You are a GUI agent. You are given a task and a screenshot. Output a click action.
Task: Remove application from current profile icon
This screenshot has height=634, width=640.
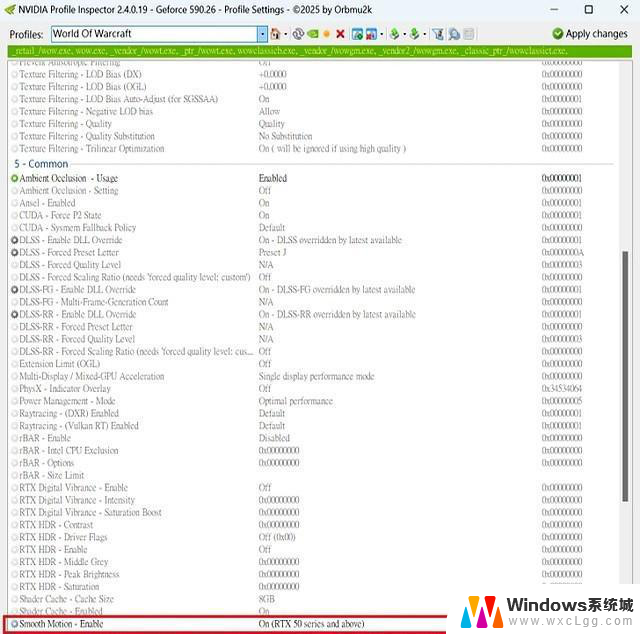(371, 34)
